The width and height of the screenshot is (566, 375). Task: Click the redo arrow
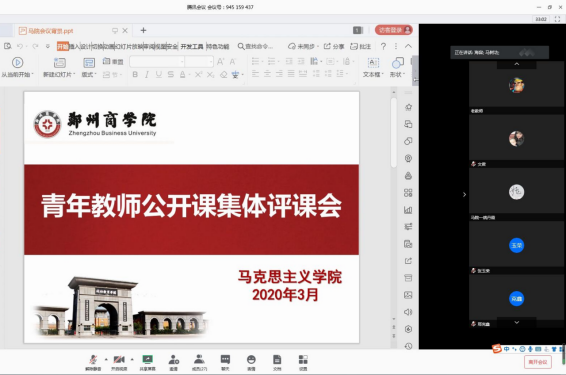point(35,46)
